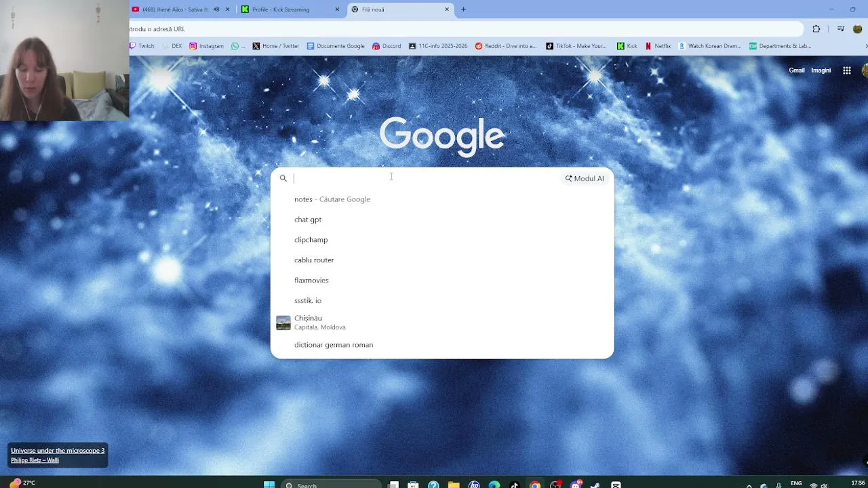868x488 pixels.
Task: Open the Philipp Rietz – Walli credit link
Action: click(x=35, y=460)
